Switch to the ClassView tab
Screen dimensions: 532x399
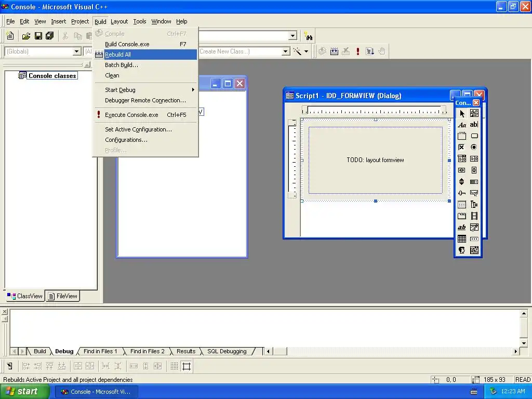[x=25, y=296]
